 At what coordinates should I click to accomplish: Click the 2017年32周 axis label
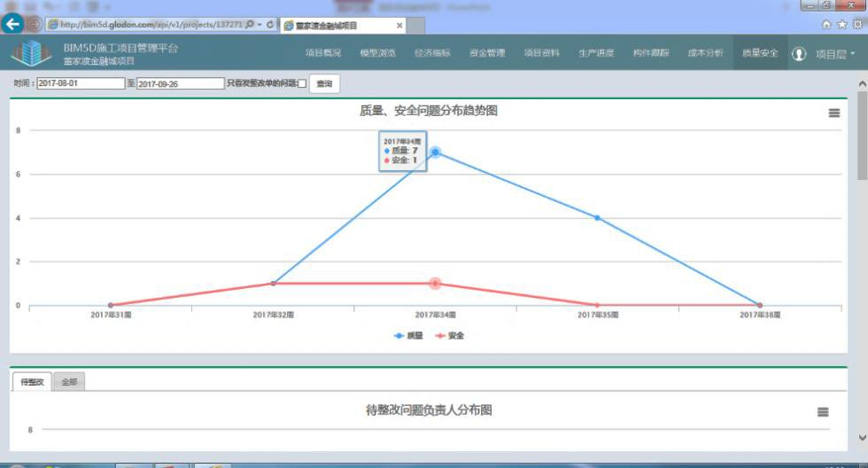coord(274,315)
